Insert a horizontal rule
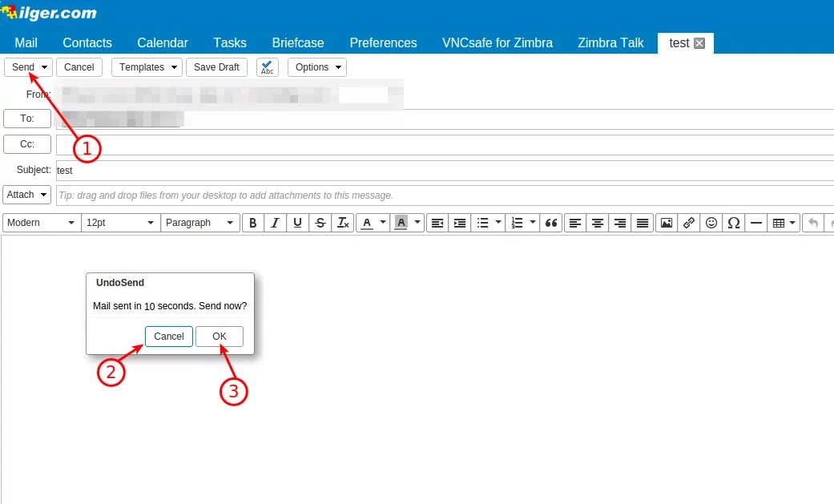834x504 pixels. pos(755,222)
